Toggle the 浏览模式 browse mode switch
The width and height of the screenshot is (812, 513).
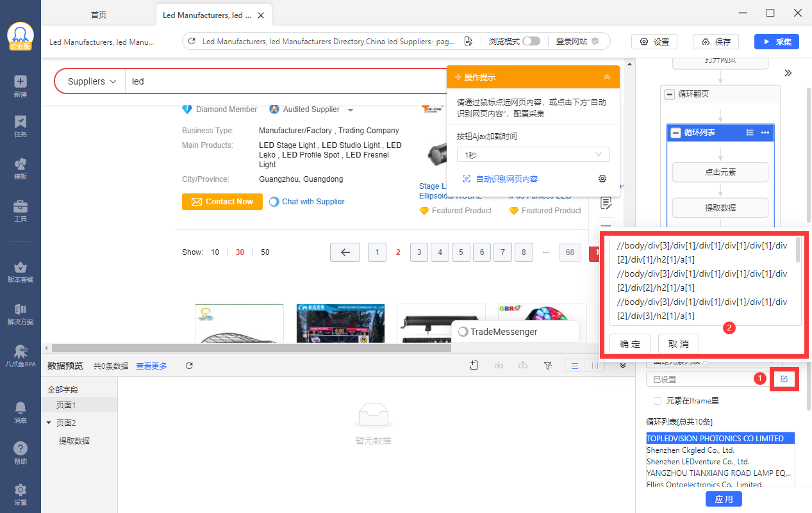pyautogui.click(x=531, y=41)
